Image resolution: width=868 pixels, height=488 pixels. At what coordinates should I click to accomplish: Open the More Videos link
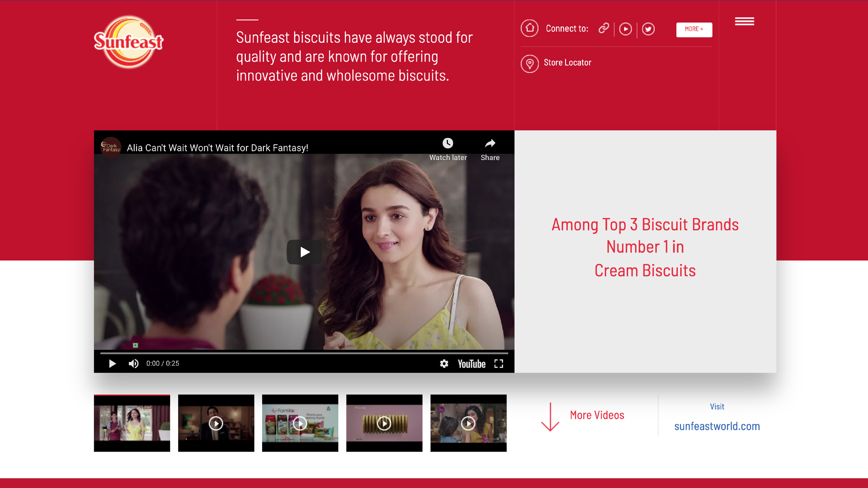[x=597, y=415]
